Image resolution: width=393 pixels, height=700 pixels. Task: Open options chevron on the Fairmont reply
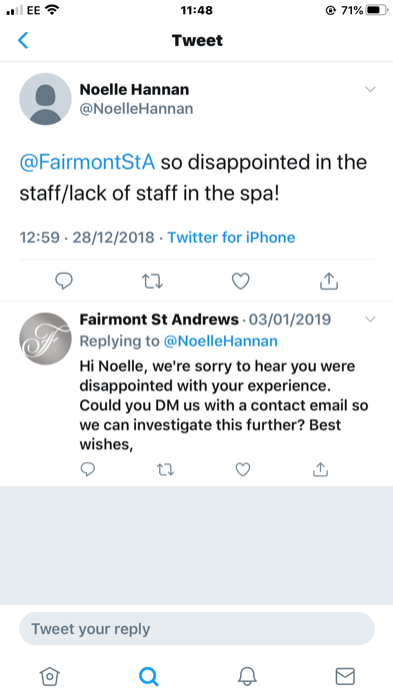click(x=370, y=319)
